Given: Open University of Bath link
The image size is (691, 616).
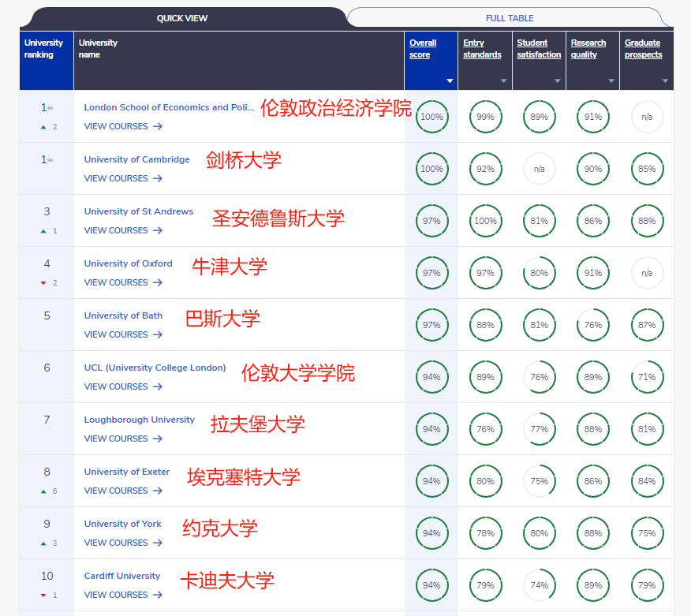Looking at the screenshot, I should point(123,315).
